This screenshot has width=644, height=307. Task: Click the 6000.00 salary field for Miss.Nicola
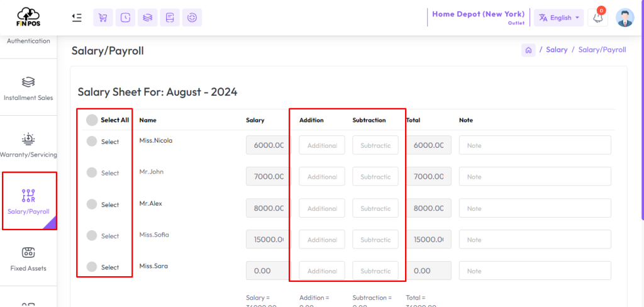tap(269, 145)
